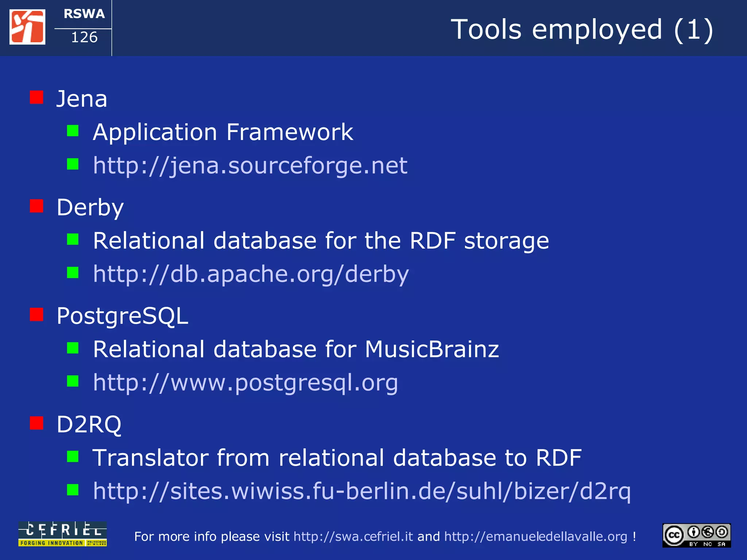This screenshot has width=747, height=560.
Task: Select 'Relational database for MusicBrainz' text
Action: 296,349
